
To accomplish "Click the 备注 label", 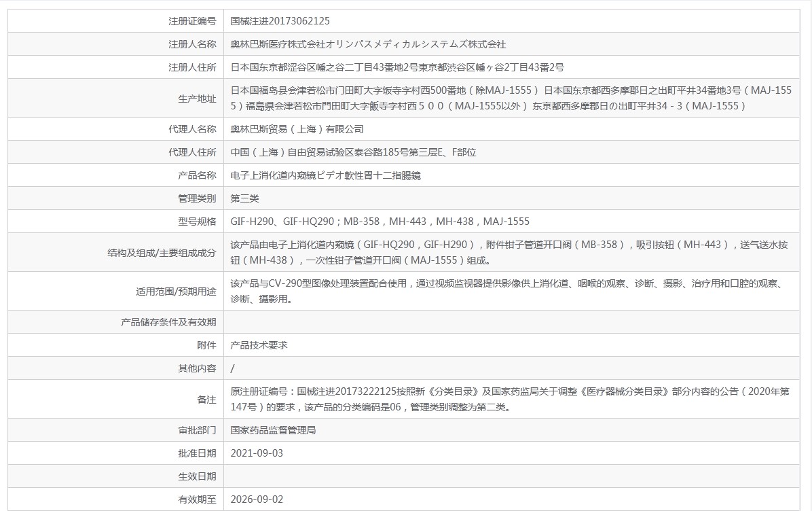I will [206, 400].
